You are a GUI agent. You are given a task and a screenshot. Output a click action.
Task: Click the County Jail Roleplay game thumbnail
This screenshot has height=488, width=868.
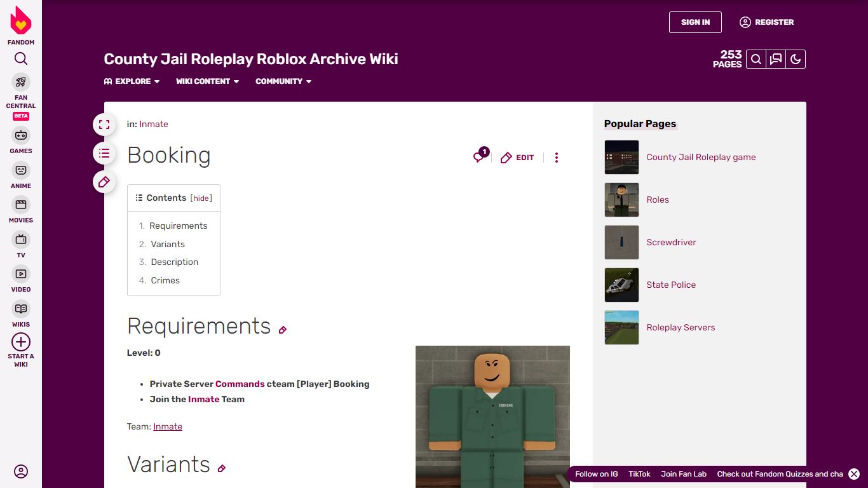[621, 157]
